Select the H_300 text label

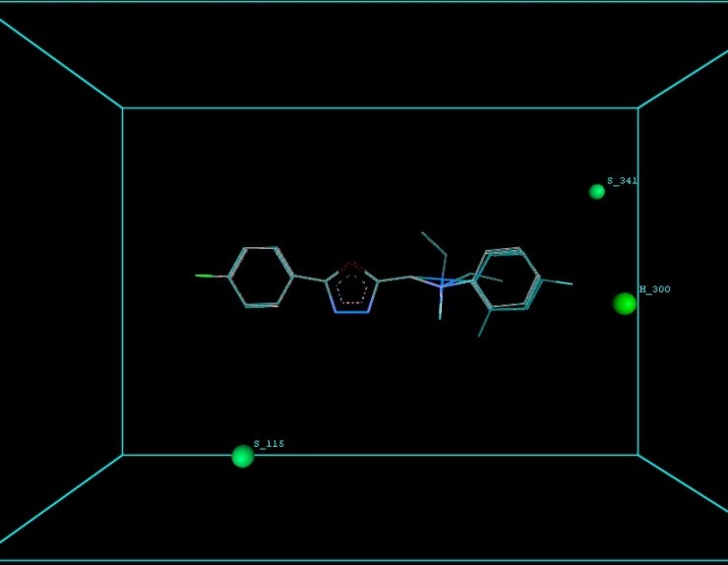[654, 289]
